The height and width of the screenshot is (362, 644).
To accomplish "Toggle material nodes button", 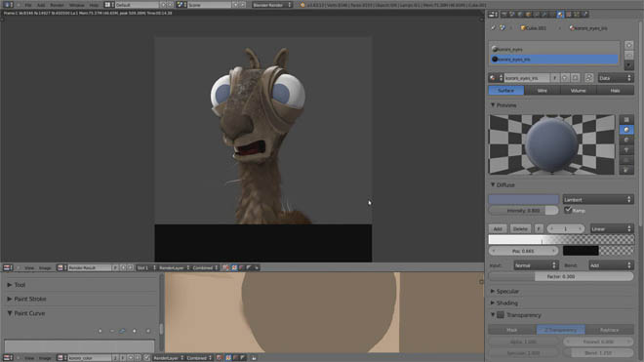I will pos(588,78).
